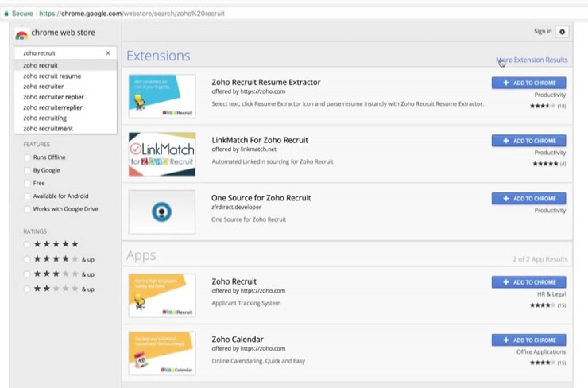Click the secure padlock icon in address bar
The width and height of the screenshot is (588, 388).
(6, 14)
